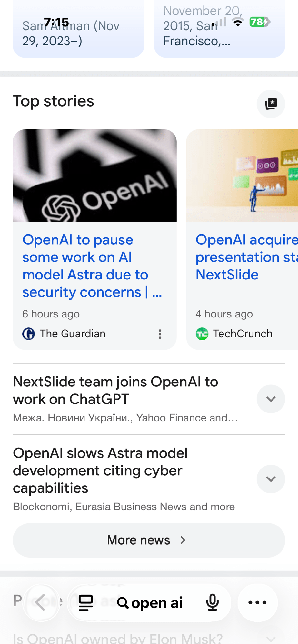The image size is (298, 644).
Task: Tap the microphone voice search icon
Action: pyautogui.click(x=213, y=602)
